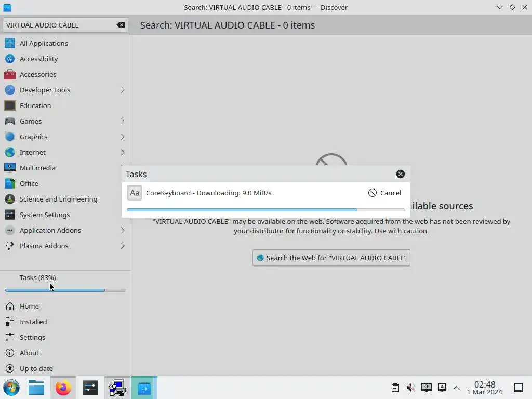The height and width of the screenshot is (399, 532).
Task: Click the Multimedia monitor icon
Action: 10,168
